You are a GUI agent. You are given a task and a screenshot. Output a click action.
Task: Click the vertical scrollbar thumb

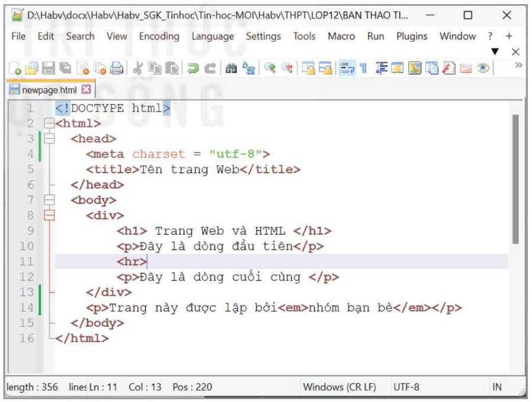515,178
